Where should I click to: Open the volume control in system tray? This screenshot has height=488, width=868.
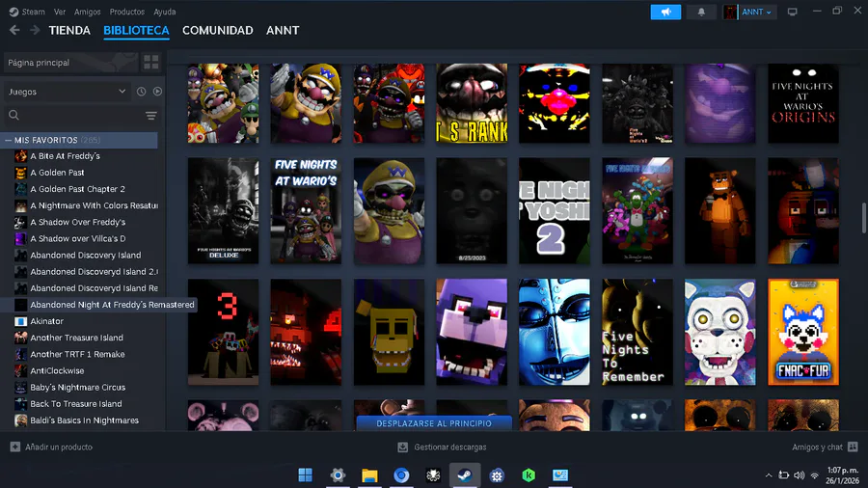point(799,475)
